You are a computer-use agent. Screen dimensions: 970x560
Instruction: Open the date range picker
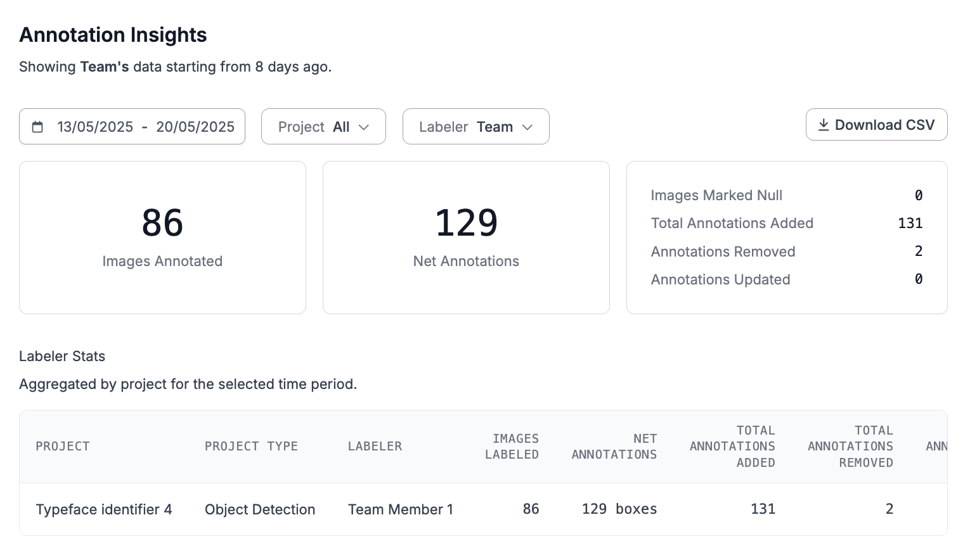coord(133,127)
